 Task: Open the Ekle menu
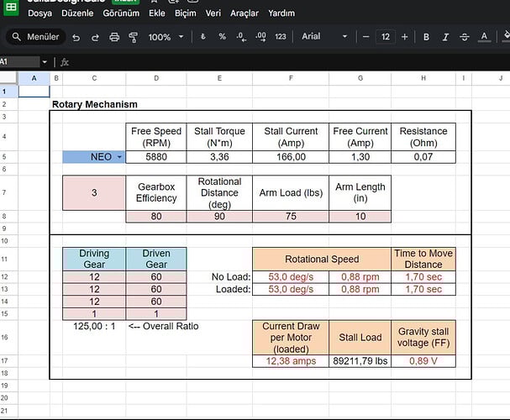click(x=157, y=13)
